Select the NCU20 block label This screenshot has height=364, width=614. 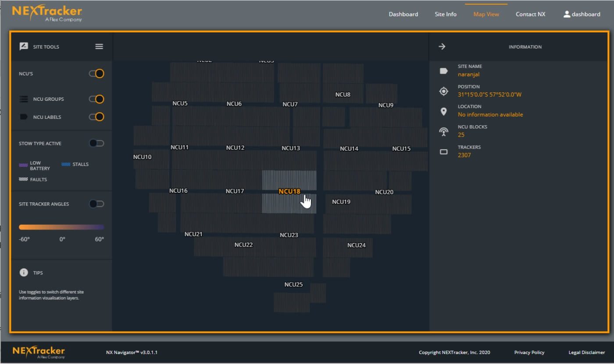click(384, 192)
